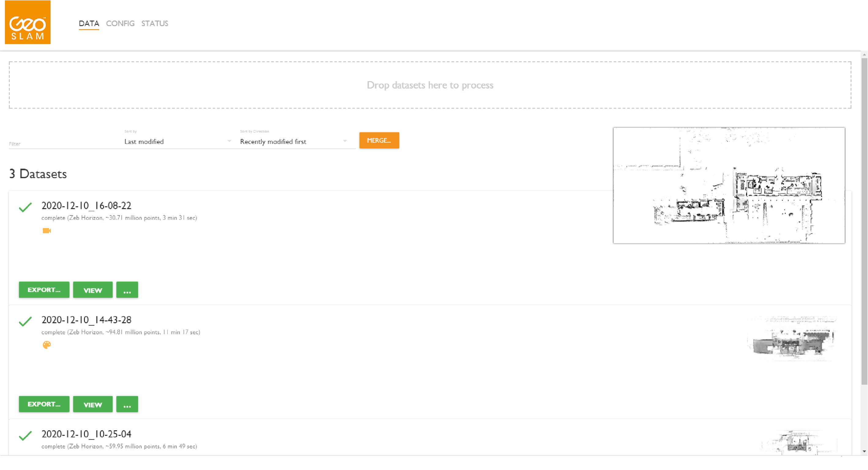The width and height of the screenshot is (868, 470).
Task: Open the Sort by Last modified dropdown
Action: (178, 141)
